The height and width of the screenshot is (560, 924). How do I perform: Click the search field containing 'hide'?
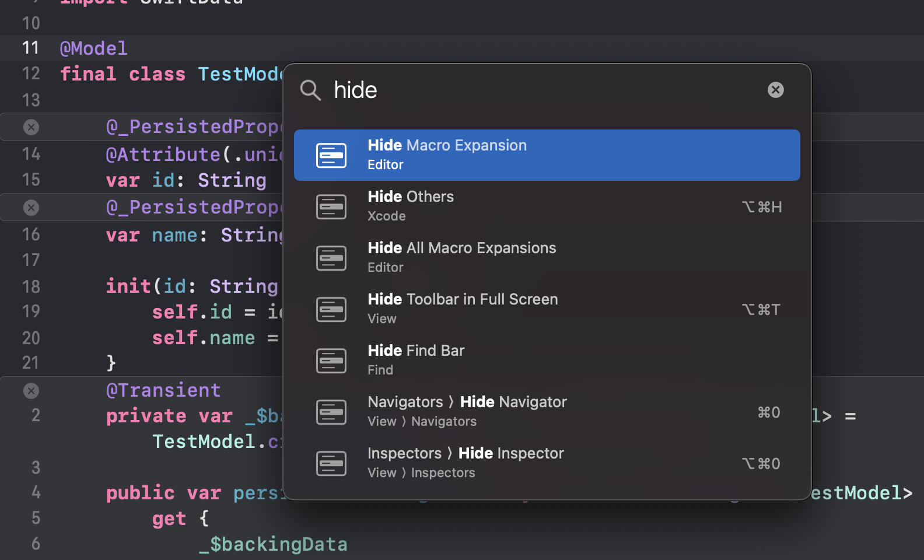tap(525, 90)
